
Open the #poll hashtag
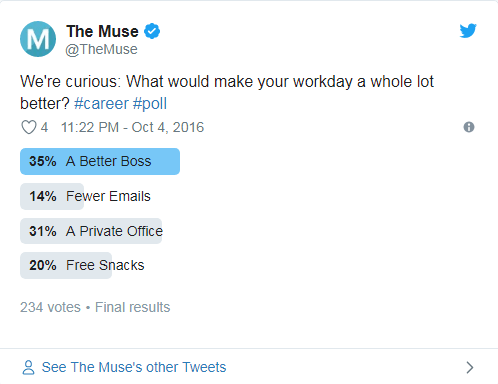(x=150, y=104)
